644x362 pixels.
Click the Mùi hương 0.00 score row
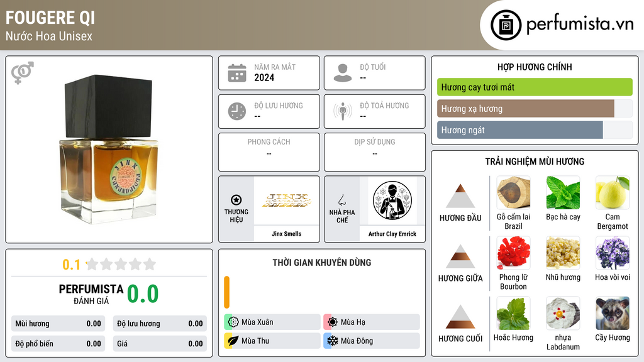(58, 324)
